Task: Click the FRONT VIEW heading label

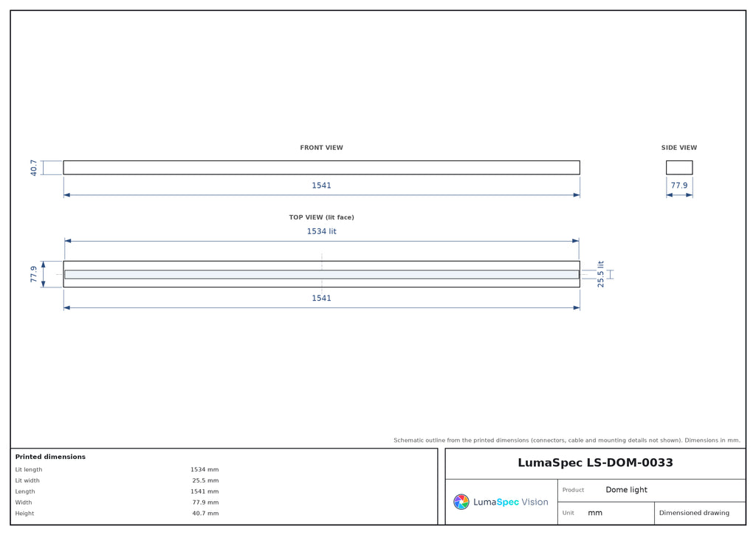Action: click(x=321, y=148)
